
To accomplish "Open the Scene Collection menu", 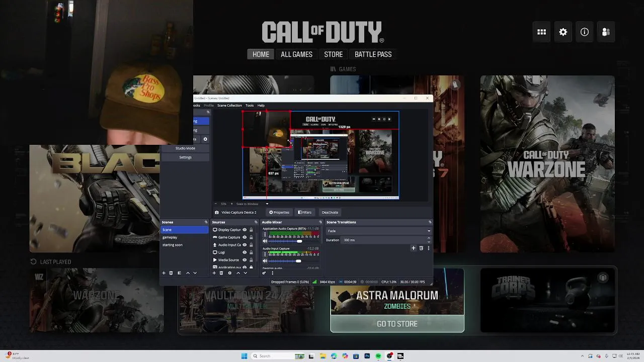I will click(229, 106).
